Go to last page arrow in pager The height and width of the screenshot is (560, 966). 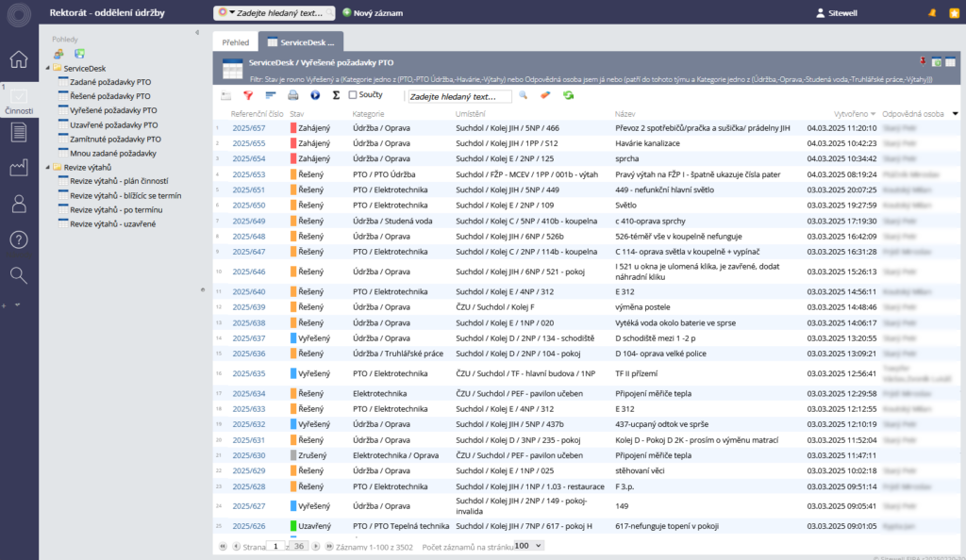329,546
